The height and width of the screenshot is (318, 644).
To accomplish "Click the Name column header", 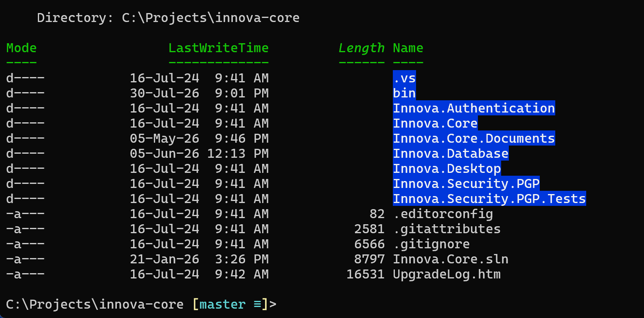I will 408,48.
